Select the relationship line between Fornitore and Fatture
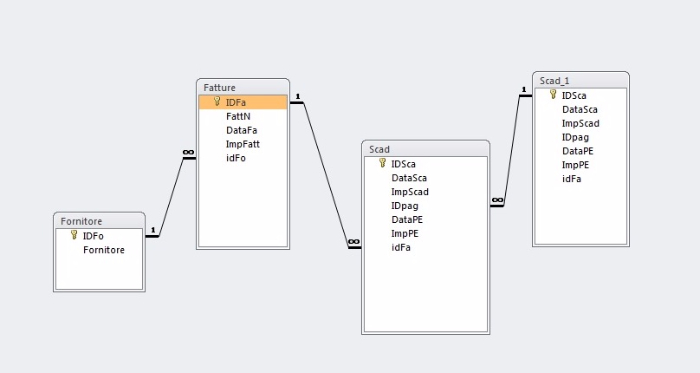The width and height of the screenshot is (700, 373). tap(171, 197)
